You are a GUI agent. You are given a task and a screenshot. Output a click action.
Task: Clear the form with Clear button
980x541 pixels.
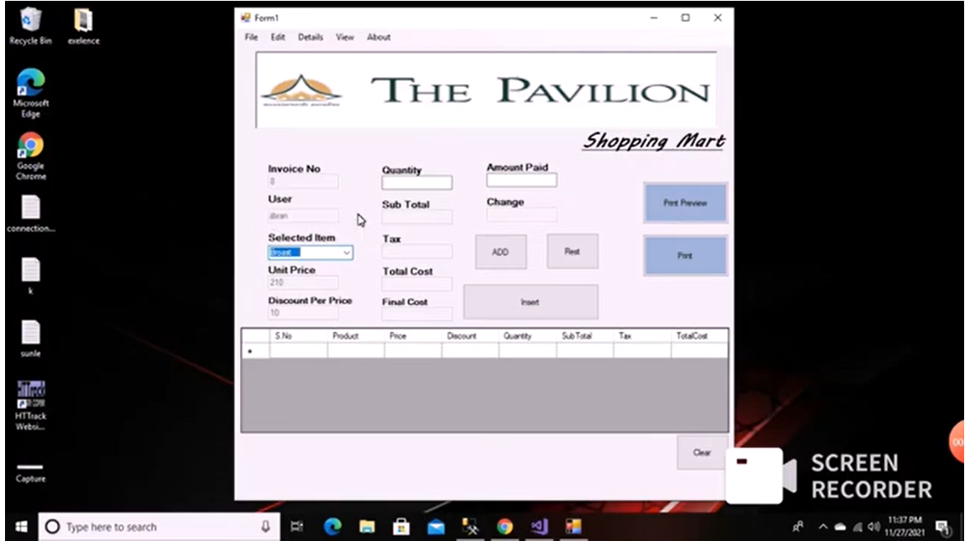(702, 452)
